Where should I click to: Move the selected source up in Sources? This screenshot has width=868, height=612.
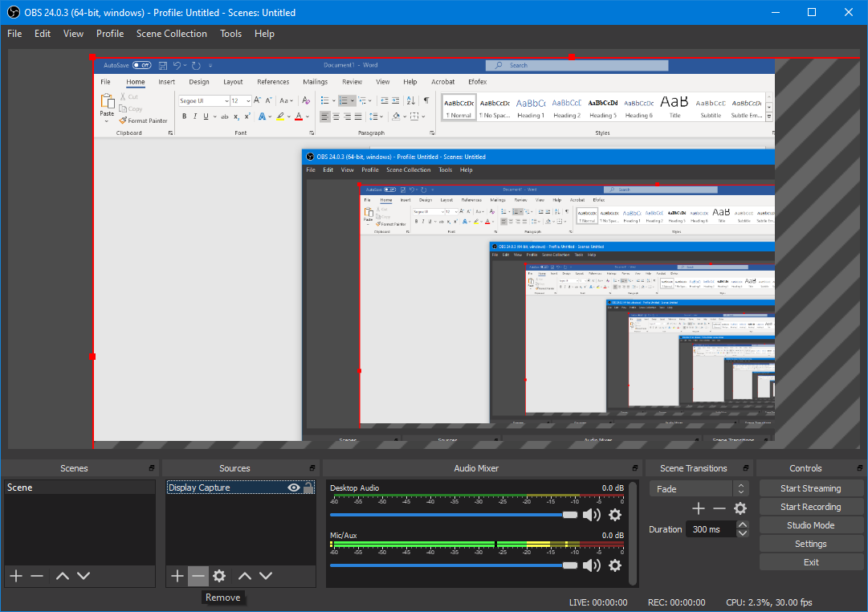[245, 576]
